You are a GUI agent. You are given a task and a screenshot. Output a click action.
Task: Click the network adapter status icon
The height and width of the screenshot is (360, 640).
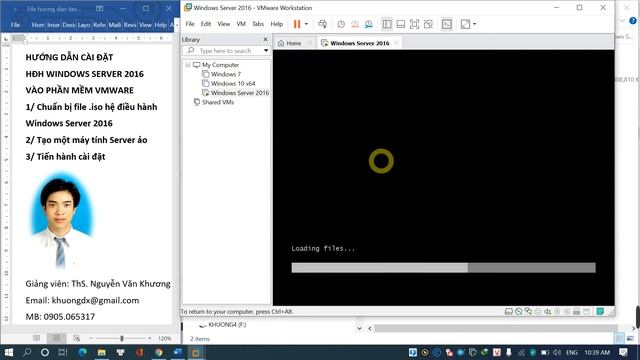pyautogui.click(x=528, y=311)
